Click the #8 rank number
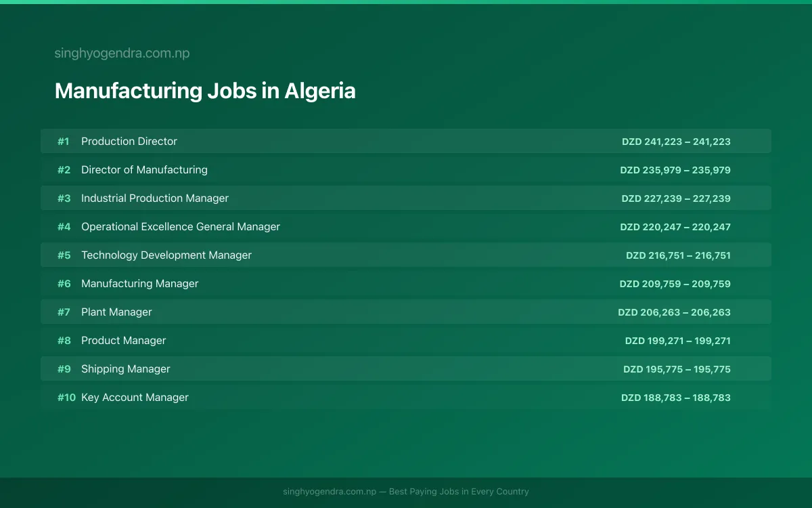 (x=64, y=341)
